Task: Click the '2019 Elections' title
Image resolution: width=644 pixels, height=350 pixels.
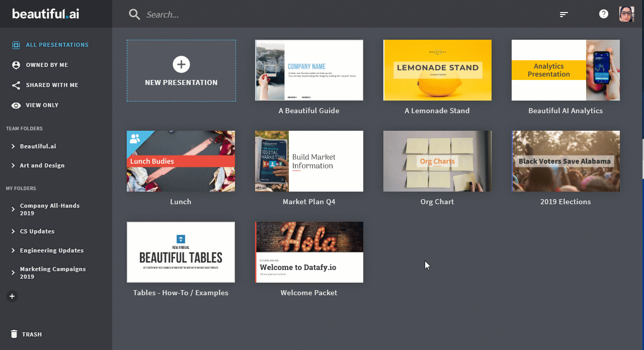Action: coord(566,202)
